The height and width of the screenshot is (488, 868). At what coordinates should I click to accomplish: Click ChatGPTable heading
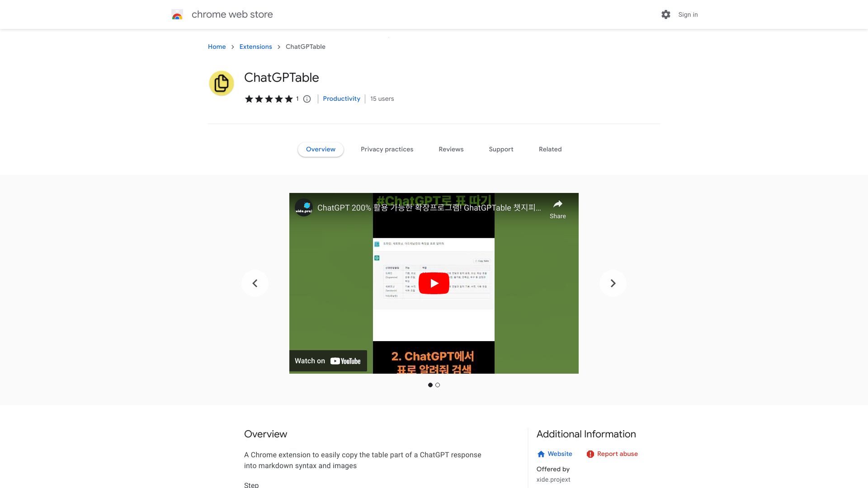282,78
